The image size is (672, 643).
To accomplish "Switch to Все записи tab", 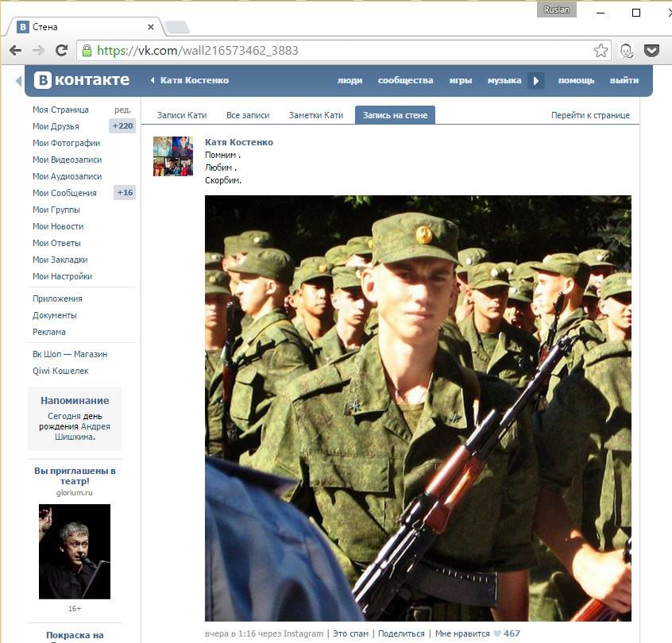I will (x=248, y=115).
